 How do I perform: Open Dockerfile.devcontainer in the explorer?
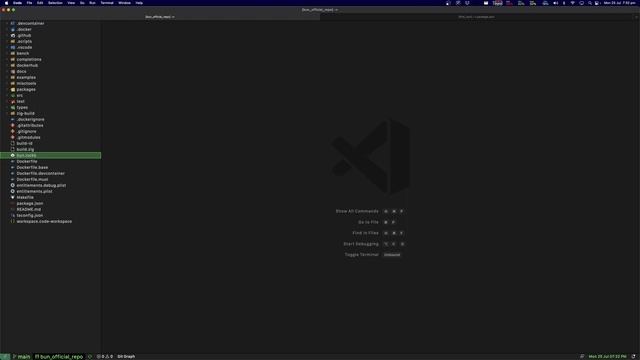coord(40,173)
